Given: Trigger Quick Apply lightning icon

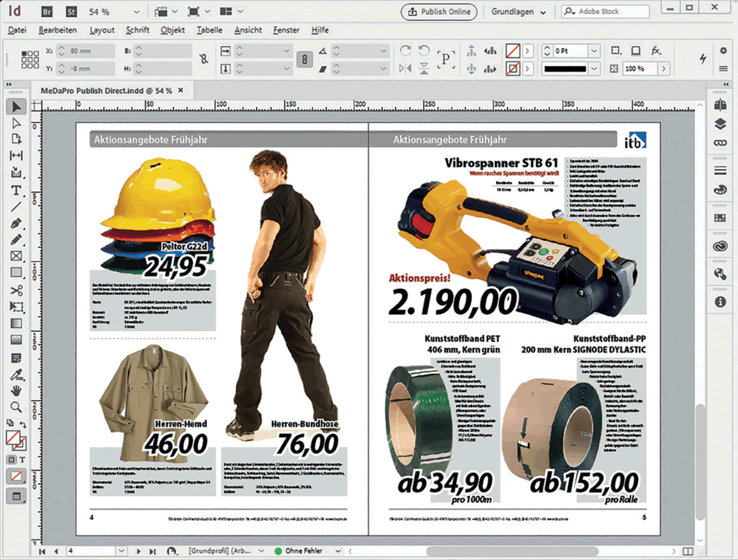Looking at the screenshot, I should (703, 59).
